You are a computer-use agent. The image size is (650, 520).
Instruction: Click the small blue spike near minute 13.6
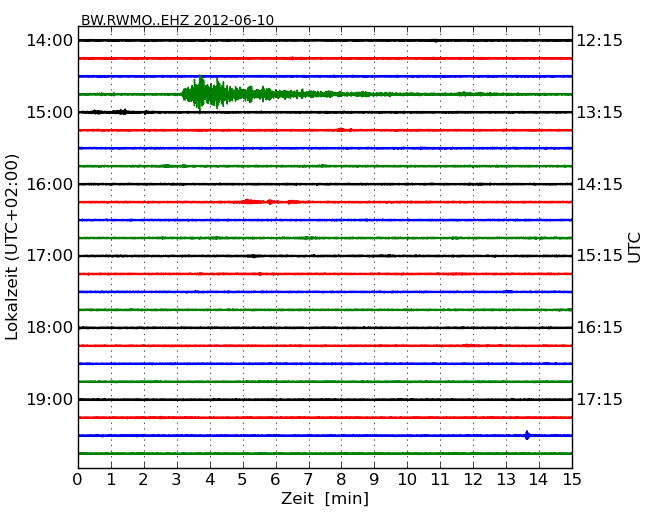point(527,435)
